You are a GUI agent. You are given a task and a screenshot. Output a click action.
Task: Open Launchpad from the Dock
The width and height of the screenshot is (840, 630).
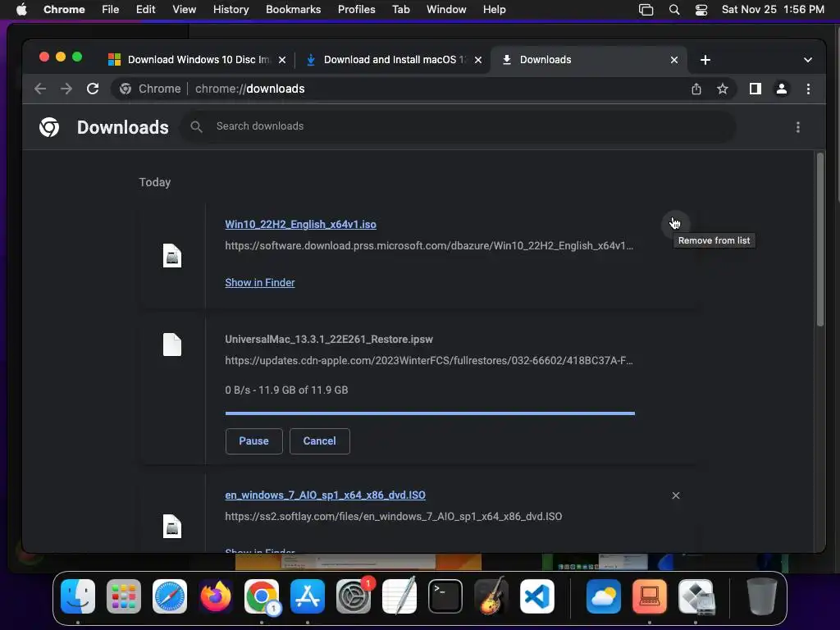[124, 596]
